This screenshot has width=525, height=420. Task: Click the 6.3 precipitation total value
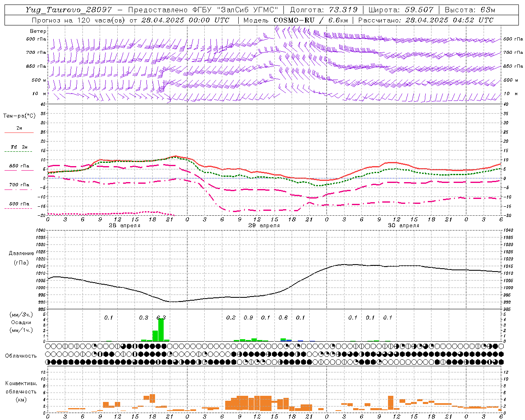pyautogui.click(x=161, y=317)
